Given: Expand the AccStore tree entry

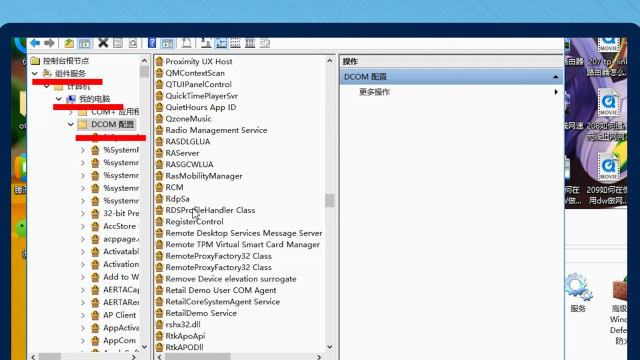Looking at the screenshot, I should tap(83, 226).
